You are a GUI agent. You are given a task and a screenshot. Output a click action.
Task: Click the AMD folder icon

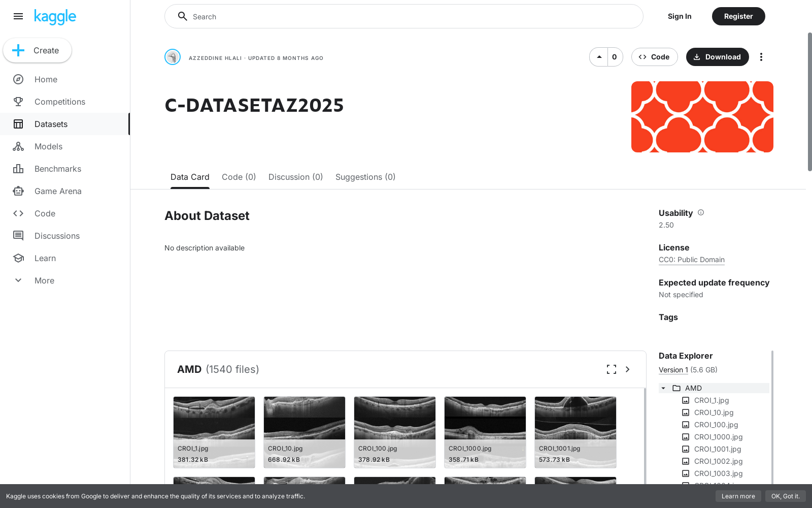click(676, 388)
